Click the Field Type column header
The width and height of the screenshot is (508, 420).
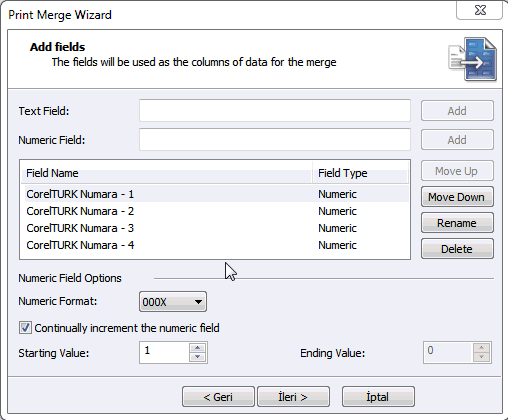point(361,173)
